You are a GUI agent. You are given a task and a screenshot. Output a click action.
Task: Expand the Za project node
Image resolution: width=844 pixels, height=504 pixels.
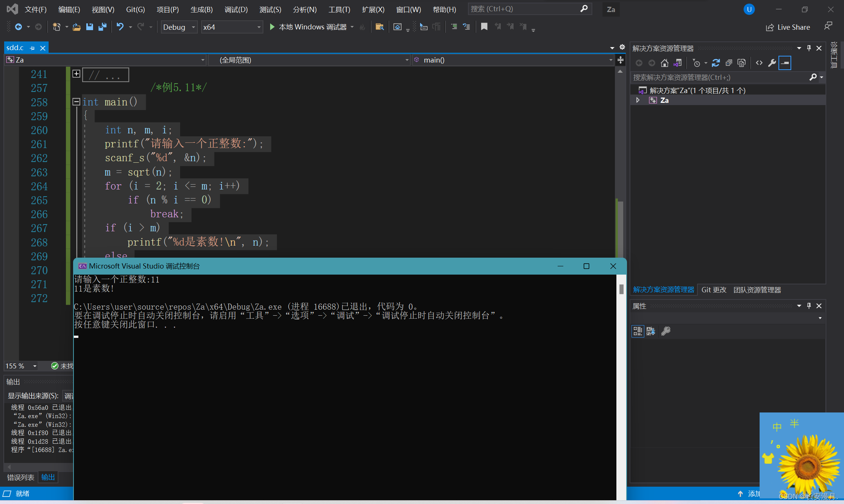click(x=638, y=100)
